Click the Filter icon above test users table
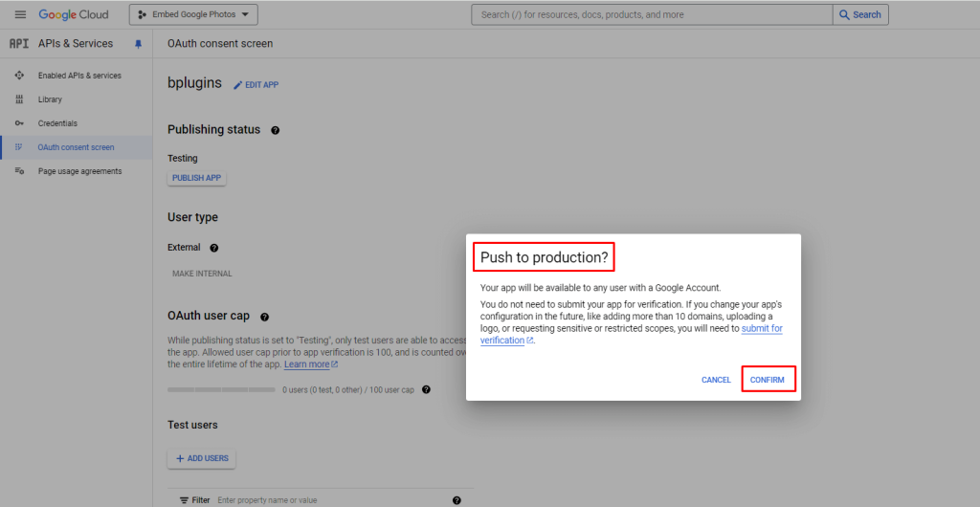The height and width of the screenshot is (507, 980). 185,500
